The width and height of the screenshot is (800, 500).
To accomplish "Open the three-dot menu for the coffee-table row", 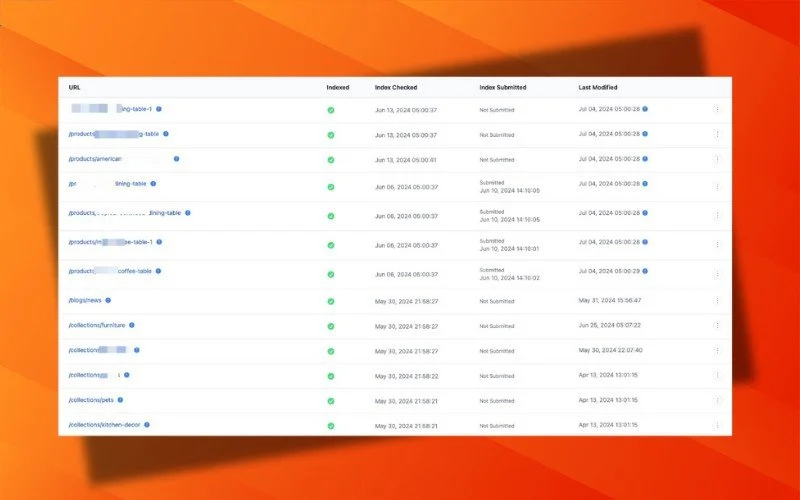I will coord(717,274).
